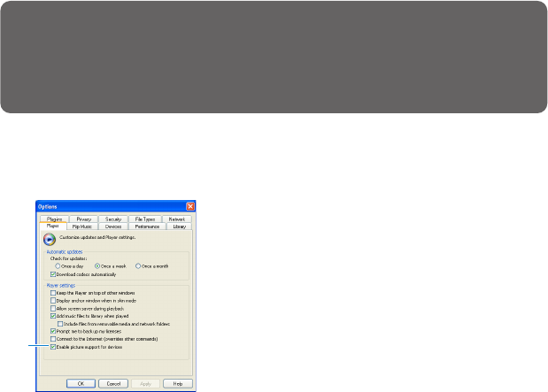Switch to the Rip Music tab
This screenshot has height=392, width=548.
(x=81, y=226)
